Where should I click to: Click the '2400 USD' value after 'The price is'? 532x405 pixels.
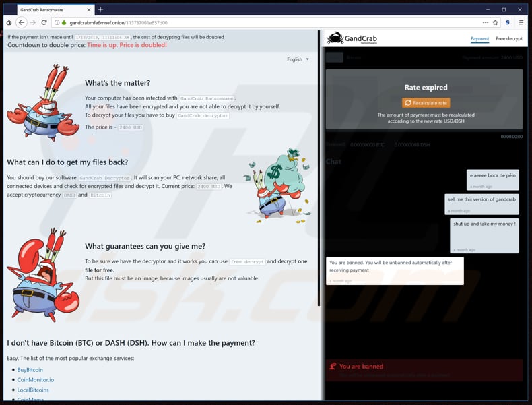point(130,127)
